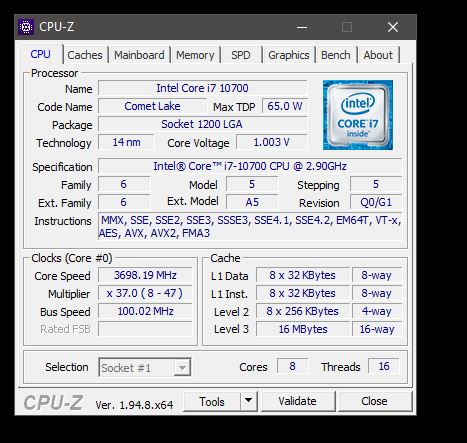Click the Tools button
This screenshot has height=443, width=467.
pyautogui.click(x=212, y=401)
